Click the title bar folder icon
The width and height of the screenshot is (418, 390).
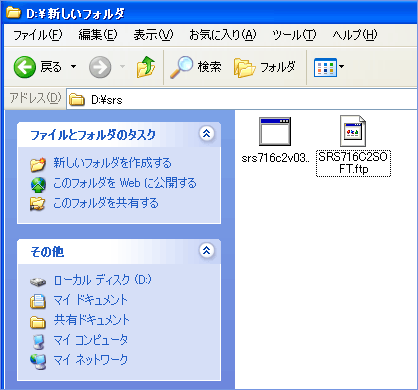tap(14, 13)
